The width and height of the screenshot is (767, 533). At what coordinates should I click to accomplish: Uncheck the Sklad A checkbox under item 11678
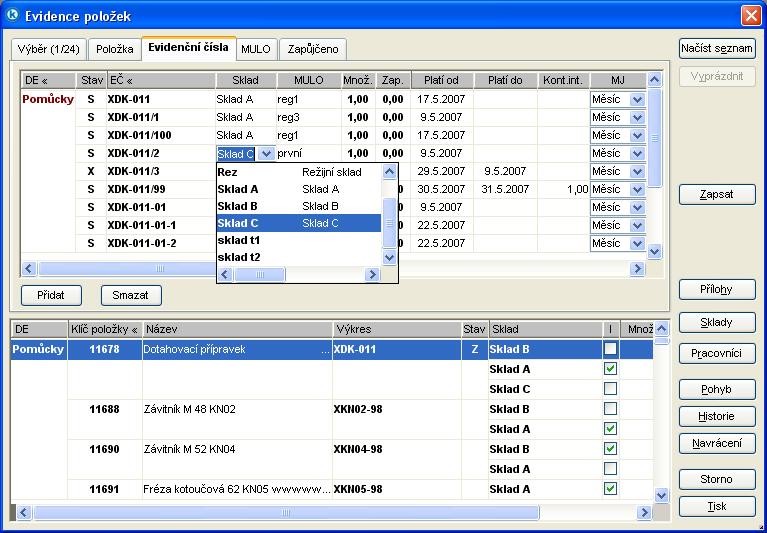610,369
